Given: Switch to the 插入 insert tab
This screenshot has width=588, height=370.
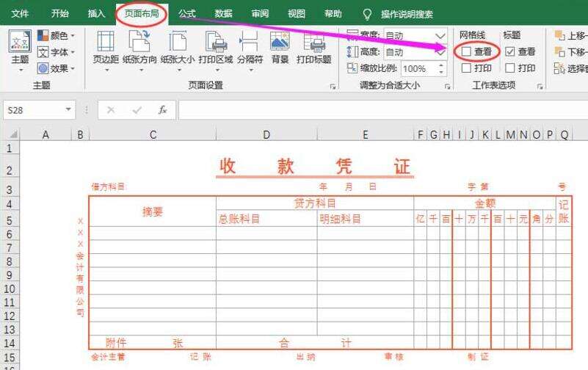Looking at the screenshot, I should pyautogui.click(x=96, y=14).
